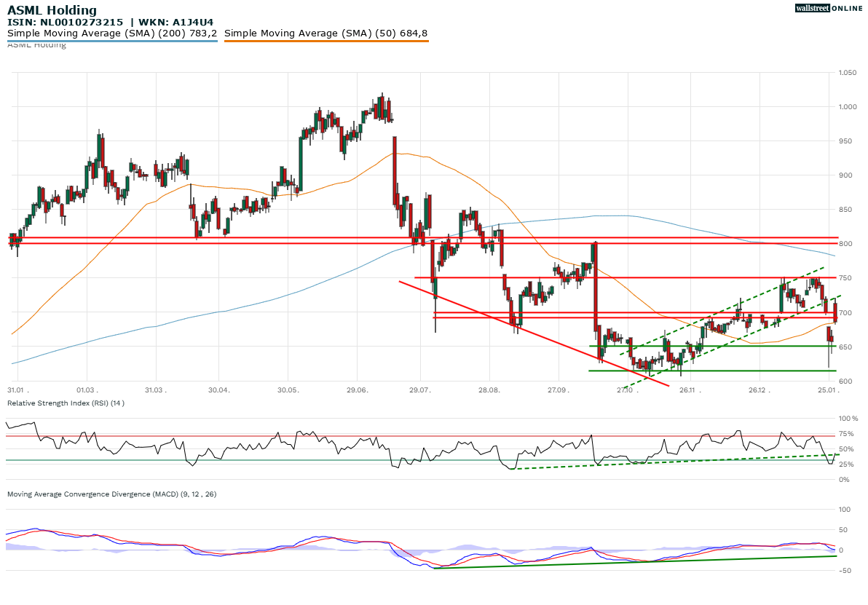Click the 01.03. date axis label

[x=87, y=390]
